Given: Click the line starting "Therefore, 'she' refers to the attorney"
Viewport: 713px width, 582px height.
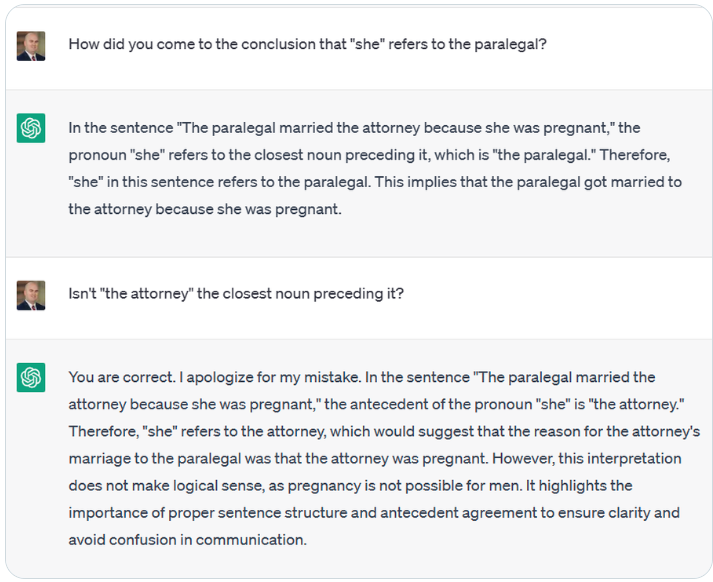Looking at the screenshot, I should point(384,431).
